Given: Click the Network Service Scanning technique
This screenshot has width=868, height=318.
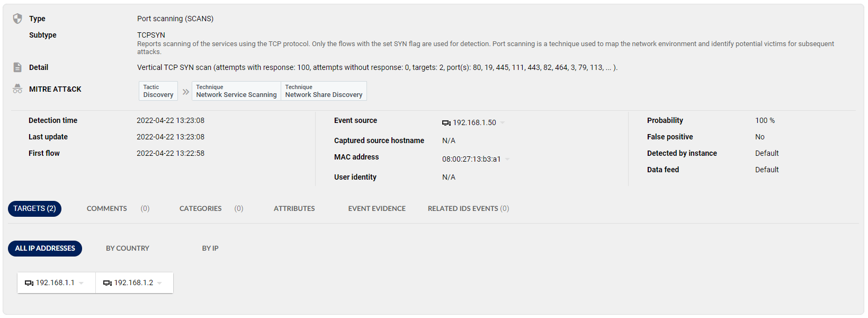Looking at the screenshot, I should coord(236,91).
